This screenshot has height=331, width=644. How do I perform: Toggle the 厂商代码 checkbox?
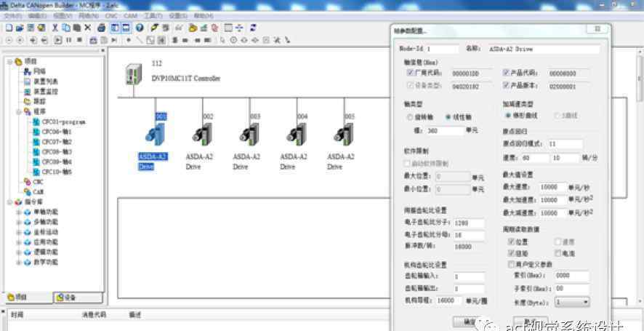[410, 73]
